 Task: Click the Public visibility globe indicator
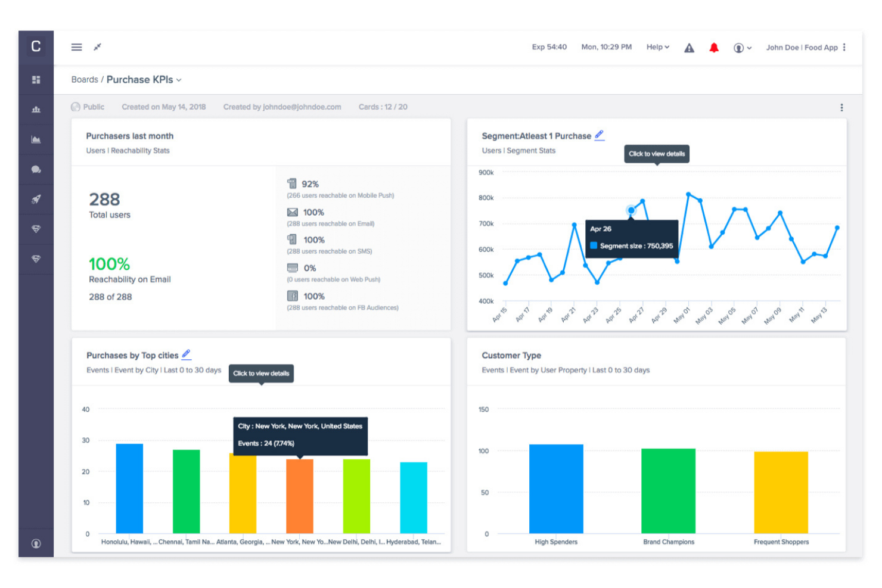76,107
